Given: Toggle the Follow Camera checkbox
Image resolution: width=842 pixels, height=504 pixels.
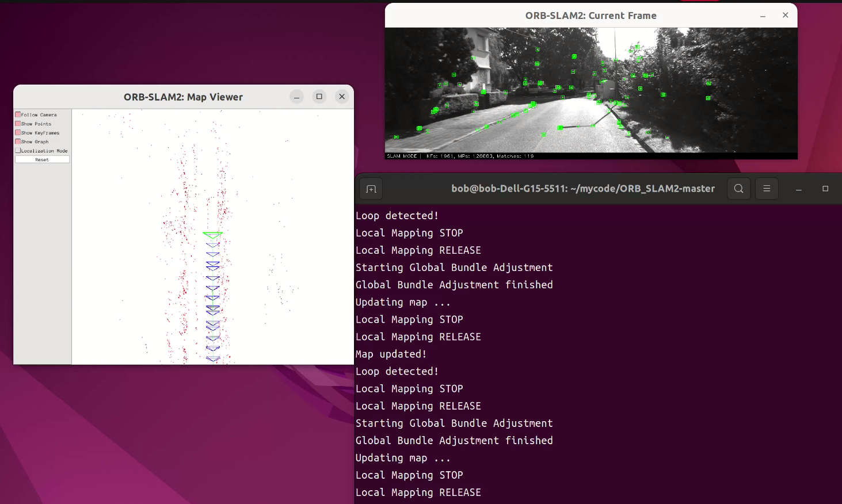Looking at the screenshot, I should [x=18, y=114].
